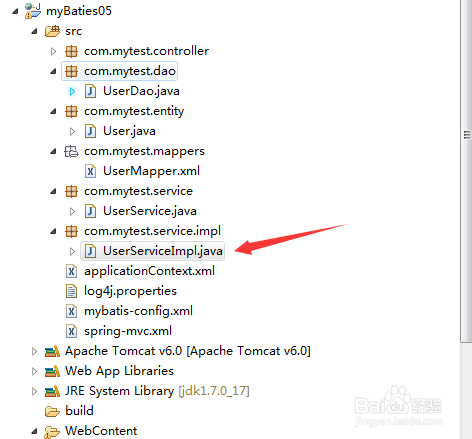472x439 pixels.
Task: Select com.mytest.entity package label
Action: tap(134, 111)
